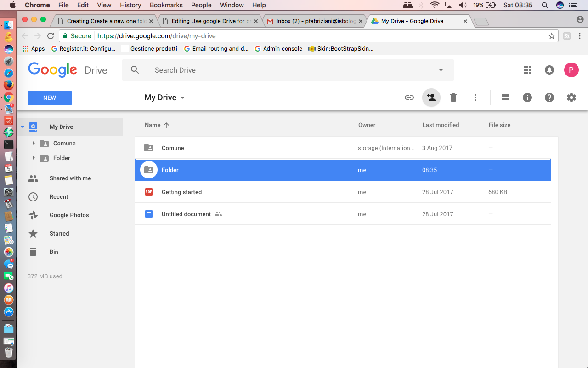The width and height of the screenshot is (588, 368).
Task: Click the Remove trash icon in toolbar
Action: 453,98
